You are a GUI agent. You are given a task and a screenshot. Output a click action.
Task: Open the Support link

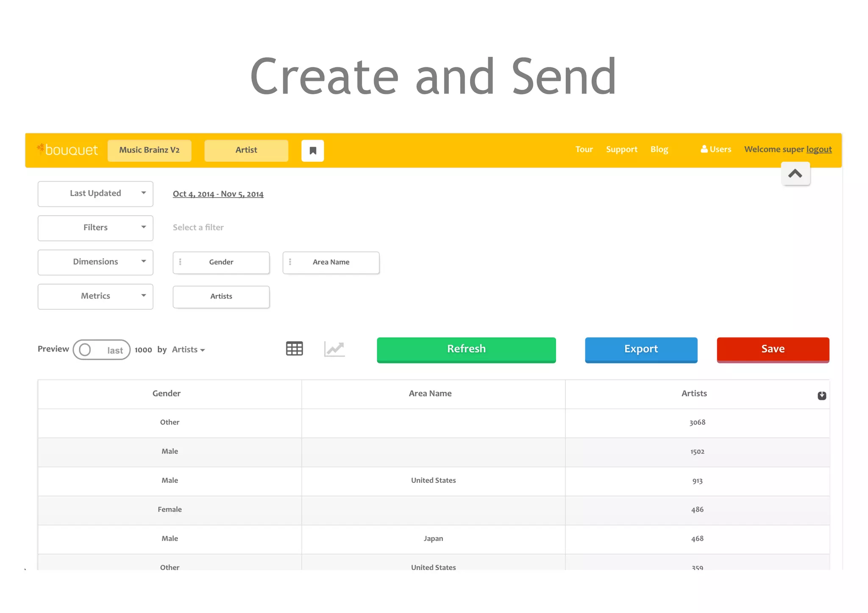point(621,149)
